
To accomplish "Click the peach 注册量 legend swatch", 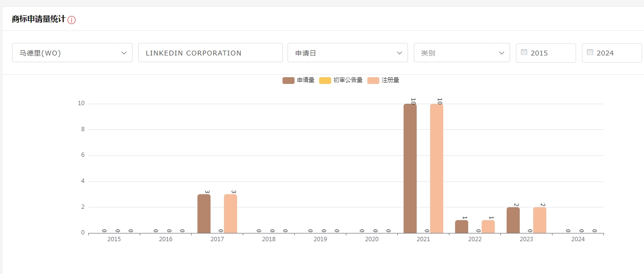I will 373,80.
